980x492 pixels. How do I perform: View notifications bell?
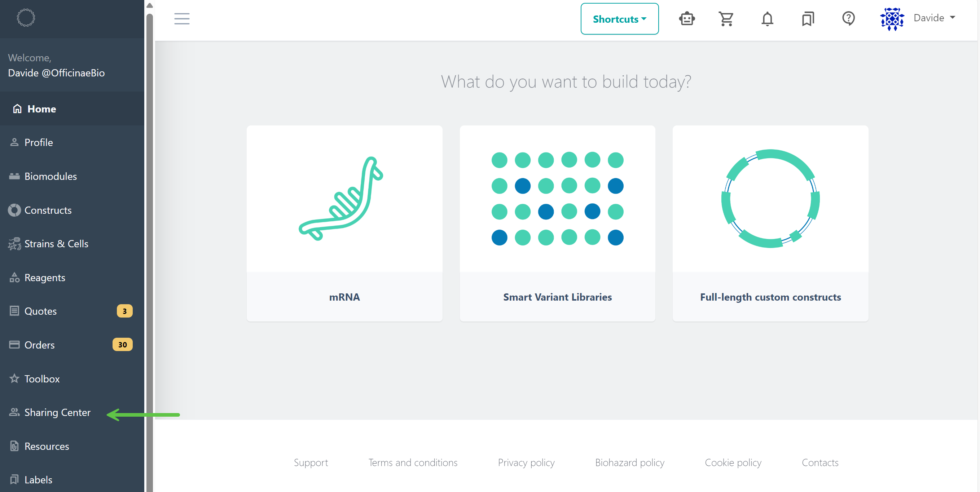click(767, 18)
